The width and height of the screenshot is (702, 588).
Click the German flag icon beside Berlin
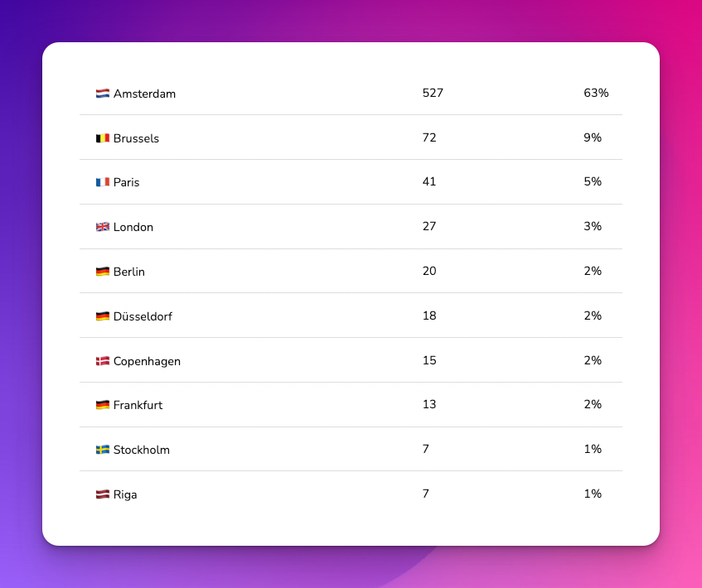103,272
